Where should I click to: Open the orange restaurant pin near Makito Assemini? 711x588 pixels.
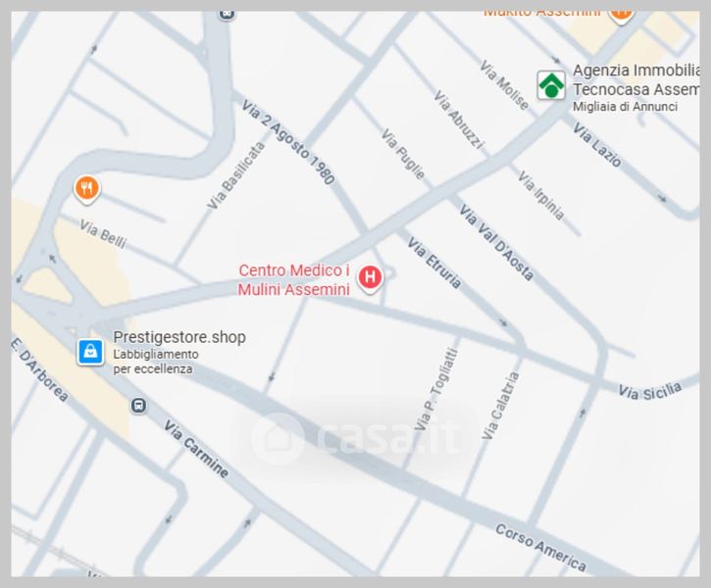coord(621,16)
